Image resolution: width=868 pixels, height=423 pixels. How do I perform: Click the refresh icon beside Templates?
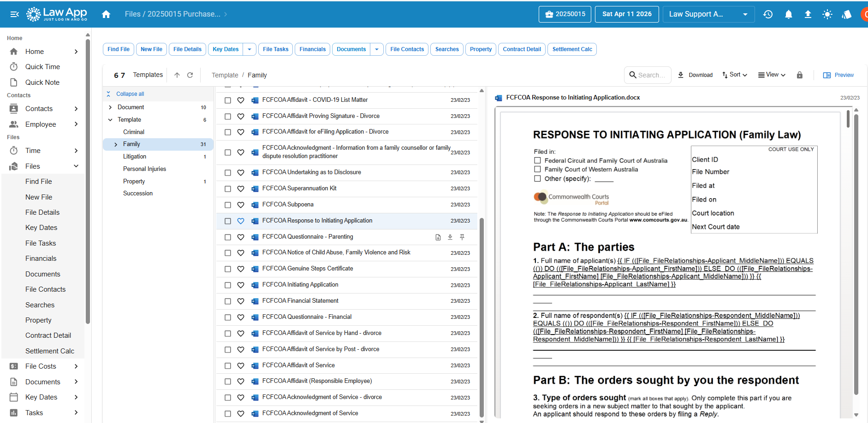pyautogui.click(x=190, y=75)
